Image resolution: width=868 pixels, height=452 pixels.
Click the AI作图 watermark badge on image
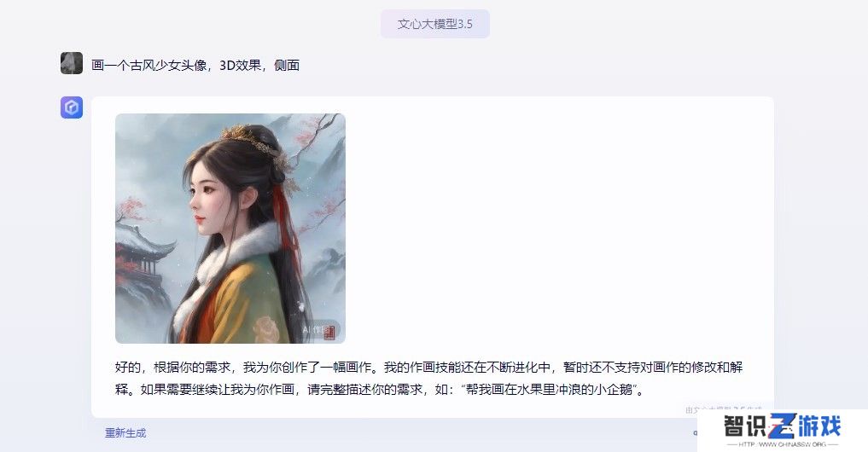(x=319, y=330)
